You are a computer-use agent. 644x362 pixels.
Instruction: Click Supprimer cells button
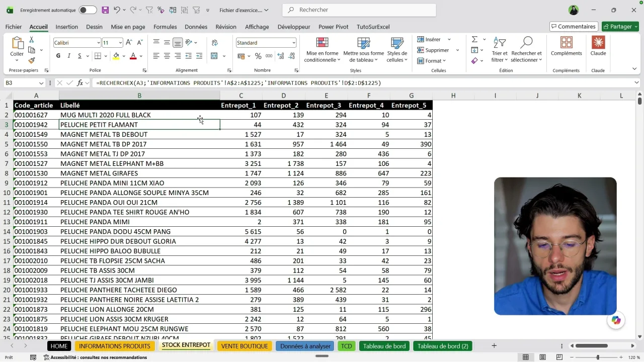[433, 50]
